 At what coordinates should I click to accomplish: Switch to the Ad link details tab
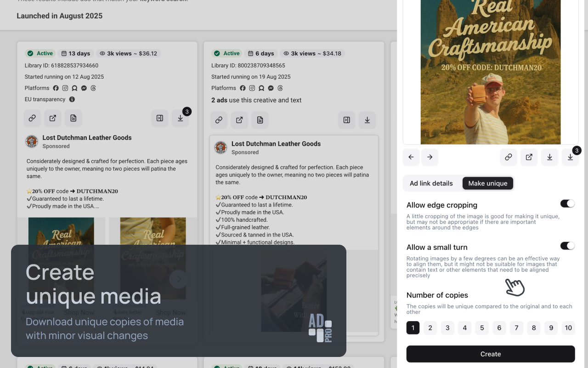click(x=431, y=183)
